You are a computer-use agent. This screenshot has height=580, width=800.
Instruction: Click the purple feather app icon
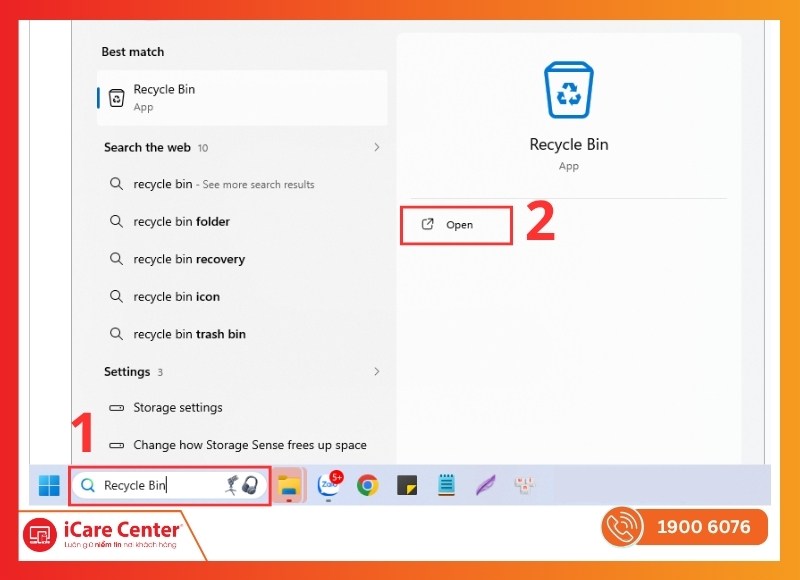pyautogui.click(x=485, y=486)
